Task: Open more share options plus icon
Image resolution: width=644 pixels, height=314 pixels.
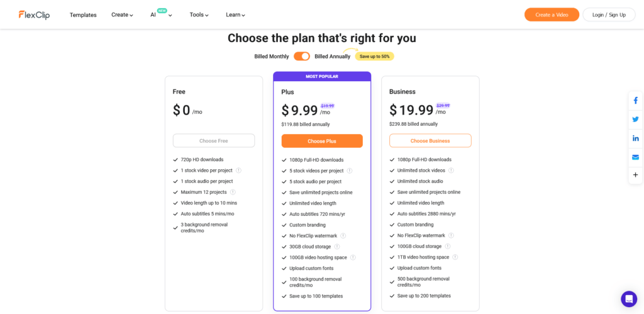Action: pyautogui.click(x=635, y=175)
